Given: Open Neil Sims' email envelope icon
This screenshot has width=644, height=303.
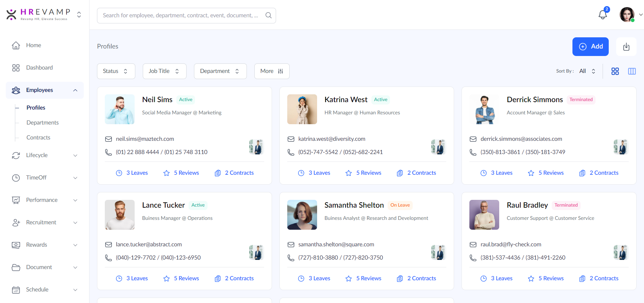Looking at the screenshot, I should click(x=109, y=139).
